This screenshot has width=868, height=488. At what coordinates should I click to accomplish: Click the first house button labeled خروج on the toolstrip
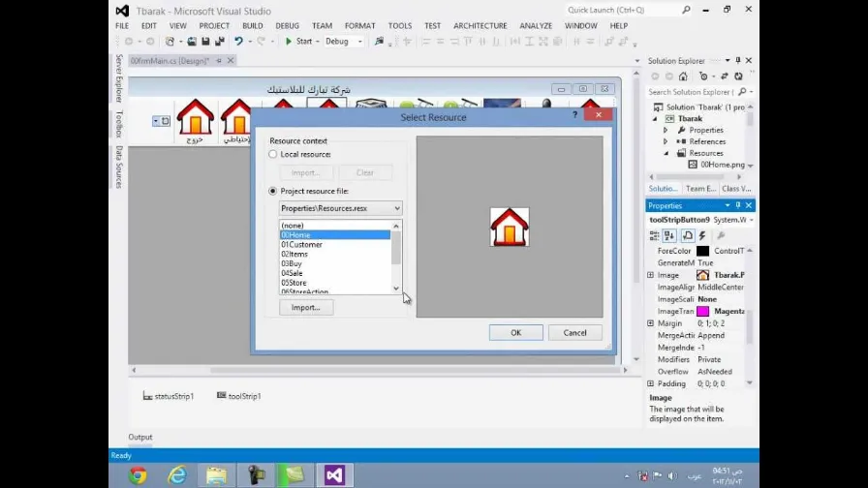(x=195, y=122)
